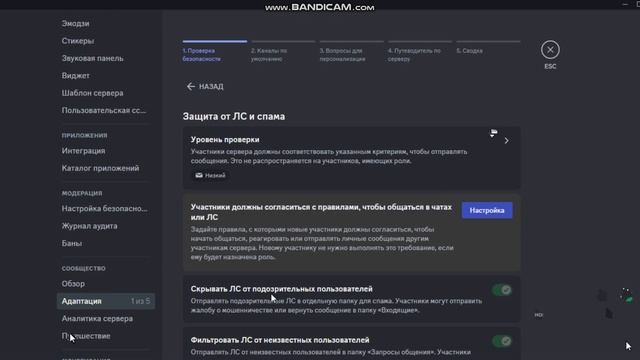
Task: Open Аналитика сервера
Action: point(97,318)
